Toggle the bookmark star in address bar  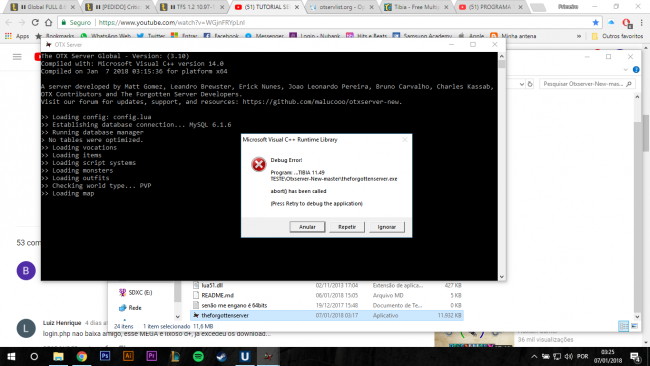point(595,22)
